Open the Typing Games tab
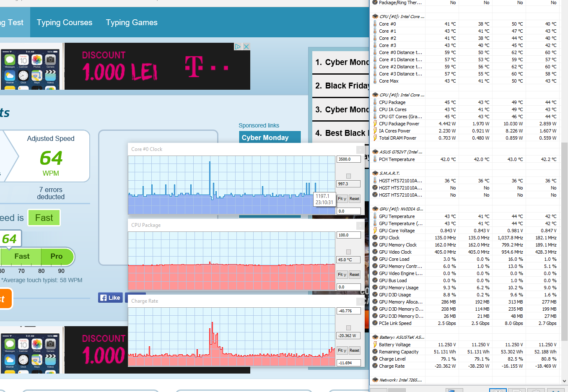This screenshot has width=568, height=392. click(x=132, y=23)
